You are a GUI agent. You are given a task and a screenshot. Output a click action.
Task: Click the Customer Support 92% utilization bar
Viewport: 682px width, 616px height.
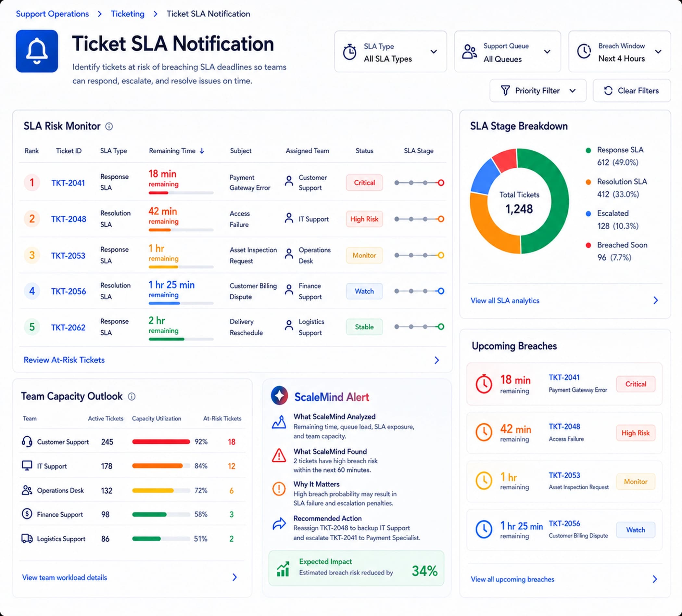(x=161, y=441)
